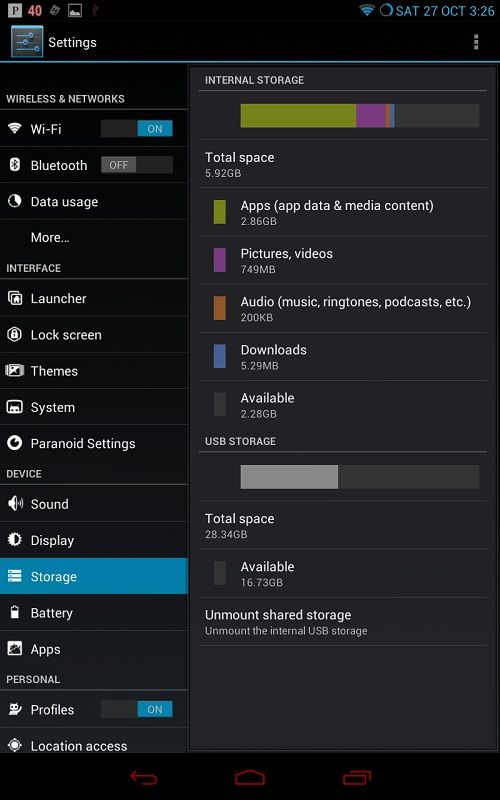Tap Unmount shared storage

[x=343, y=622]
